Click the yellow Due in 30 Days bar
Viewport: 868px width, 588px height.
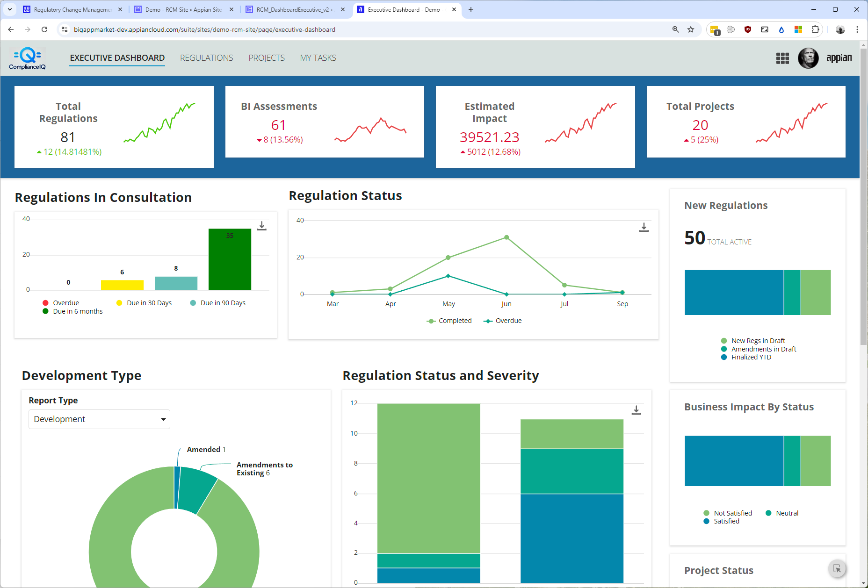coord(122,285)
